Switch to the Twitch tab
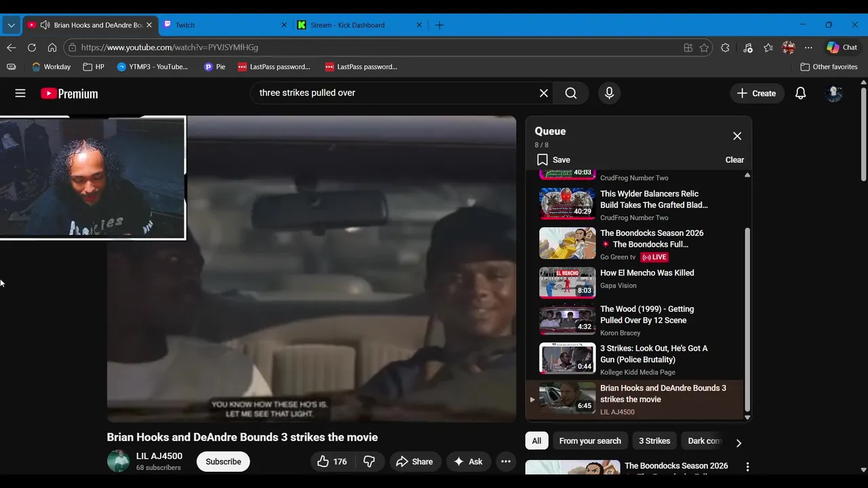Screen dimensions: 868x488 (225, 25)
